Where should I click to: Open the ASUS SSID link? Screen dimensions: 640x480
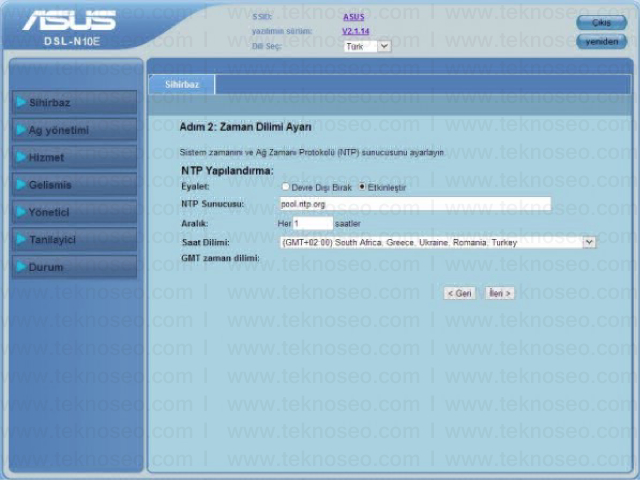[x=353, y=17]
